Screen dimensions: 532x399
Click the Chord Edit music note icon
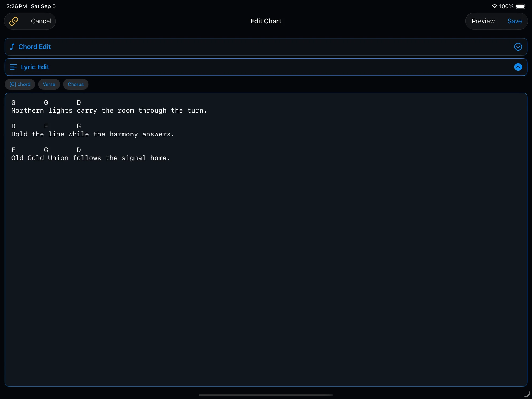[x=12, y=47]
